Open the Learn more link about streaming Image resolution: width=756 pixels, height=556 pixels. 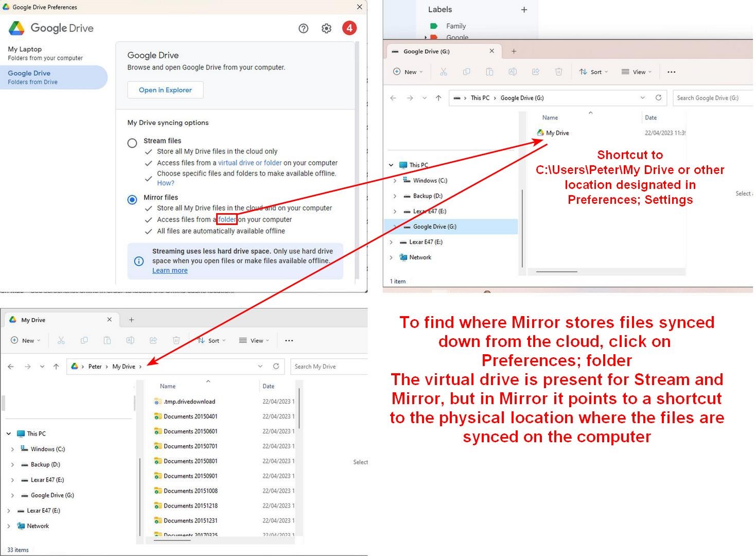click(170, 270)
